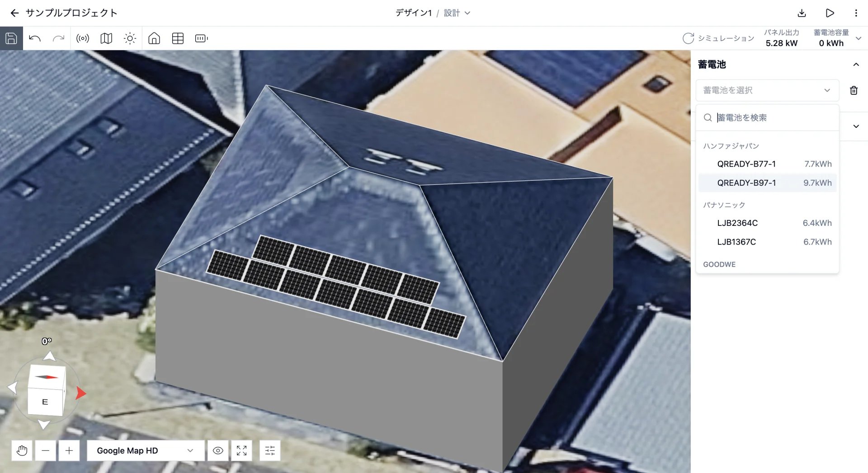Screen dimensions: 868x473
Task: Collapse the 蓄電池 section
Action: coord(856,65)
